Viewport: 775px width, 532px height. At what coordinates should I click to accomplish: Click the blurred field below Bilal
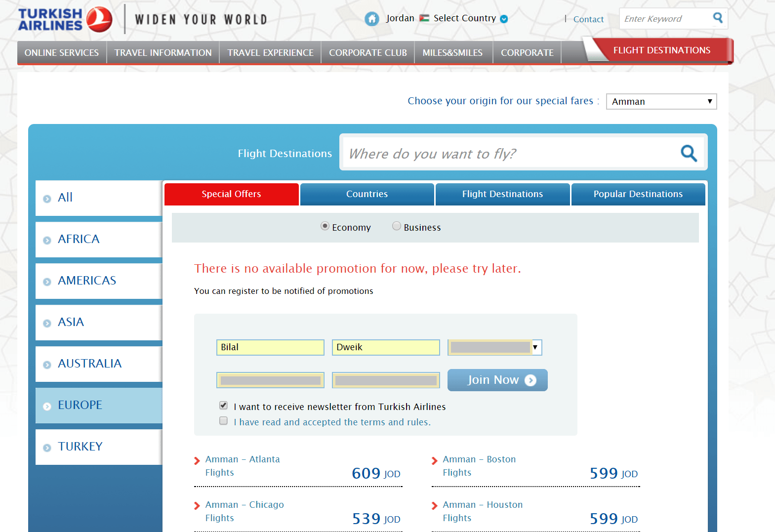pyautogui.click(x=270, y=380)
